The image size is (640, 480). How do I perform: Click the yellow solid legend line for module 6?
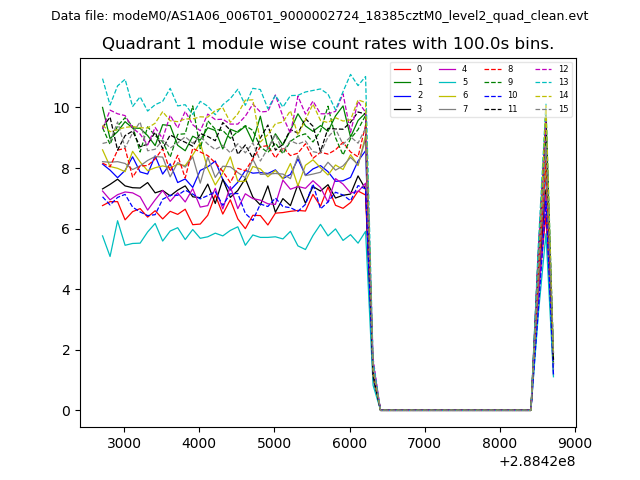[x=449, y=95]
